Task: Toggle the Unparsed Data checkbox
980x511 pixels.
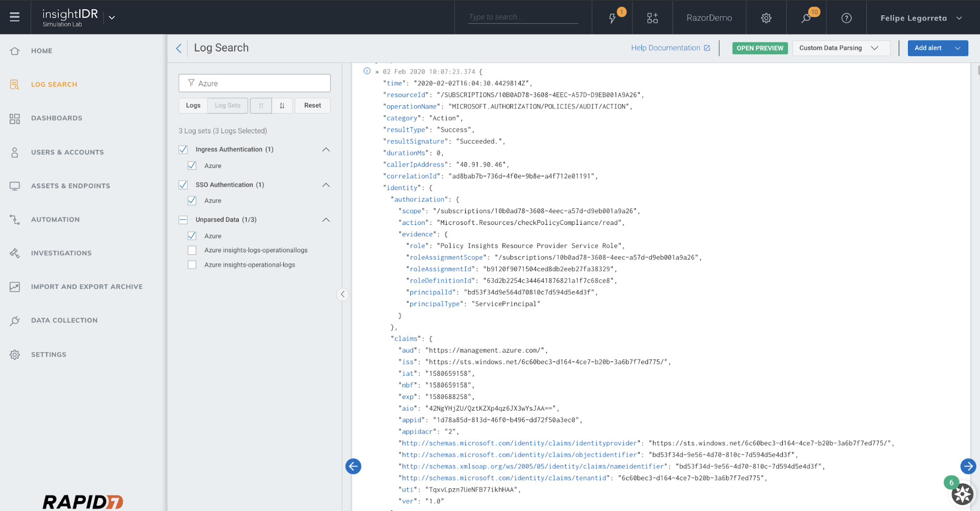Action: (x=183, y=219)
